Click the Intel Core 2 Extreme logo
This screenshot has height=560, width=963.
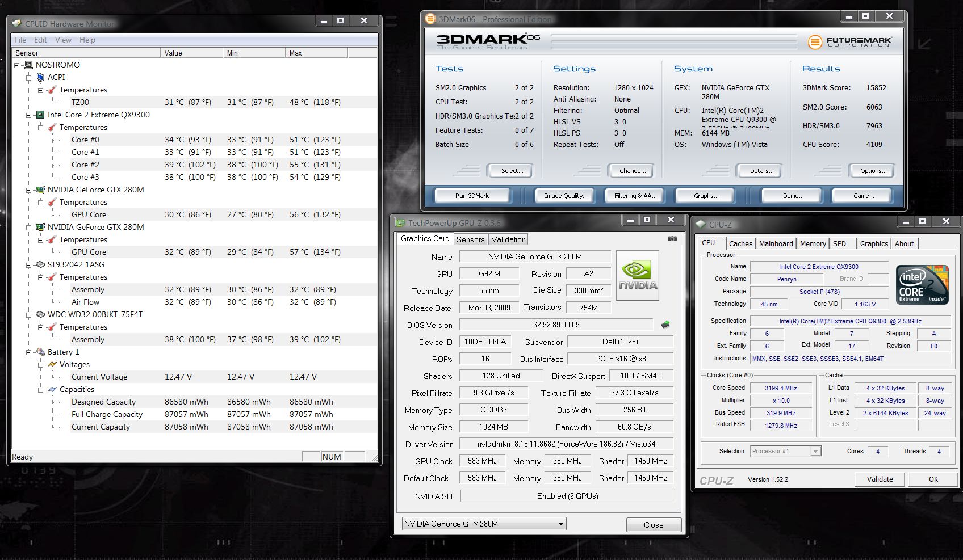pyautogui.click(x=922, y=285)
